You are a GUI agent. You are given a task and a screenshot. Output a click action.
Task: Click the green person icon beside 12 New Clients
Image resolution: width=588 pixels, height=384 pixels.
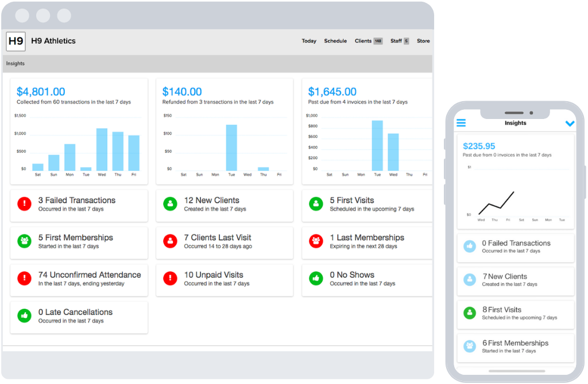tap(170, 204)
